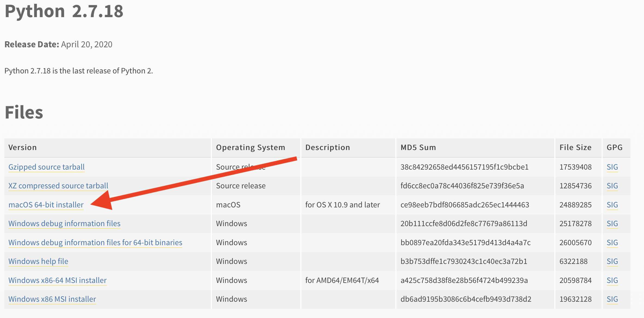Click the File Size column header
The width and height of the screenshot is (644, 318).
click(575, 147)
